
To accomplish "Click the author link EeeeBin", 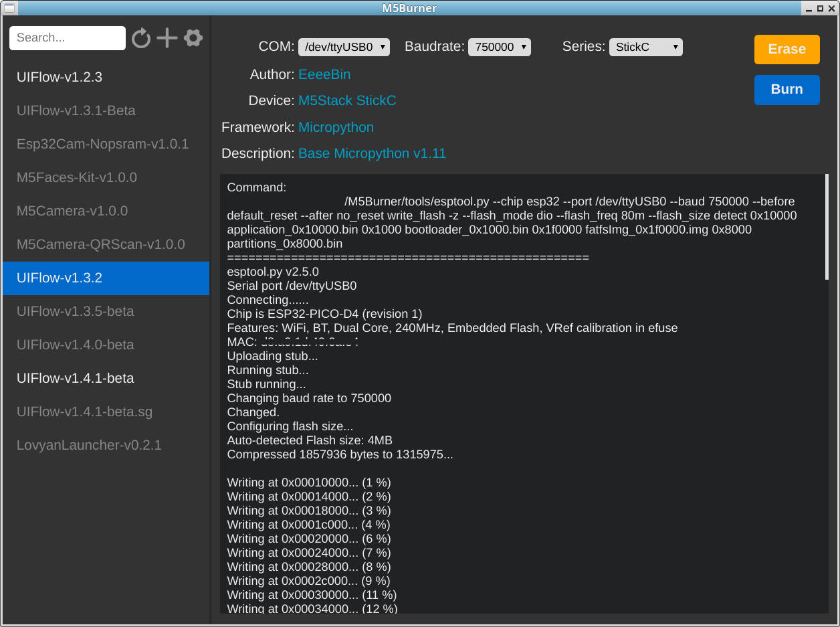I will 324,74.
